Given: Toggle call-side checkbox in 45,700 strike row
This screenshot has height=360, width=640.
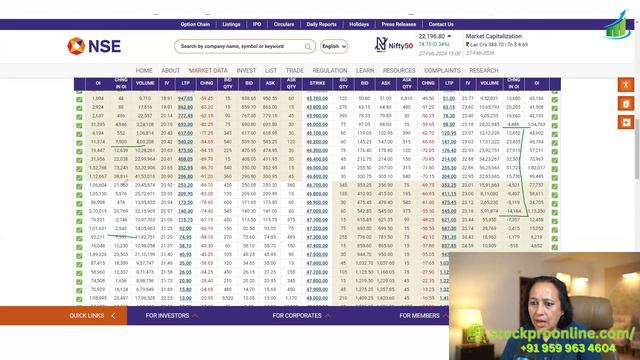Looking at the screenshot, I should (x=79, y=99).
